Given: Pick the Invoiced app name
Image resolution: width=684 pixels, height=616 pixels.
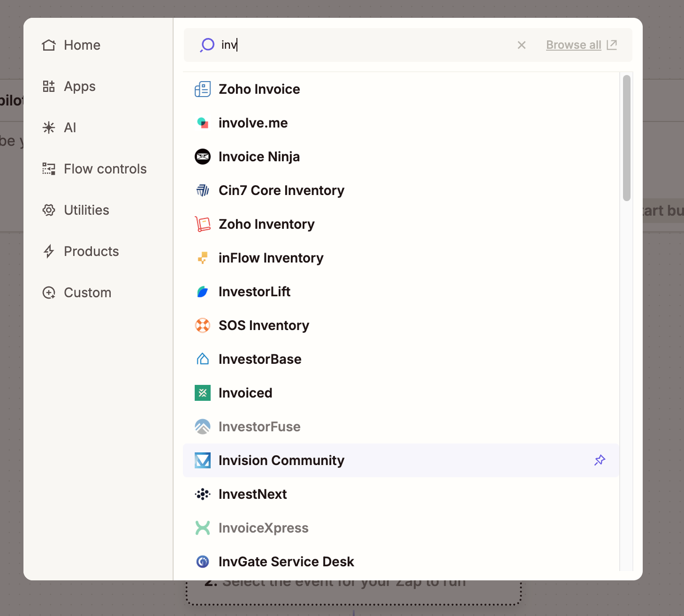Looking at the screenshot, I should click(245, 393).
